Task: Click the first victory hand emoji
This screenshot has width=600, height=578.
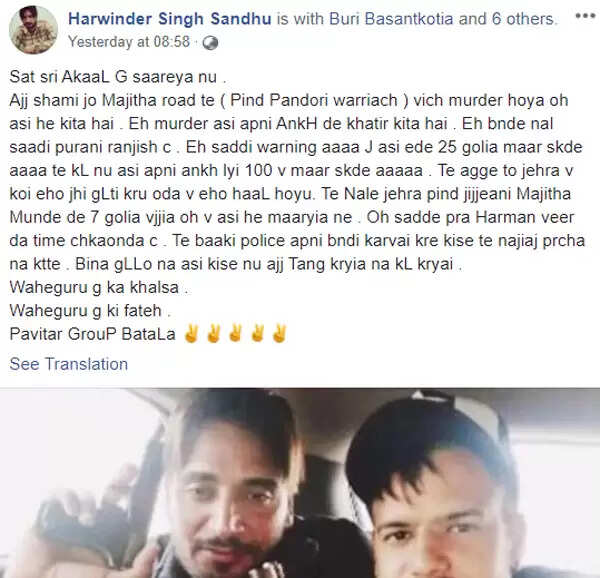Action: tap(191, 334)
